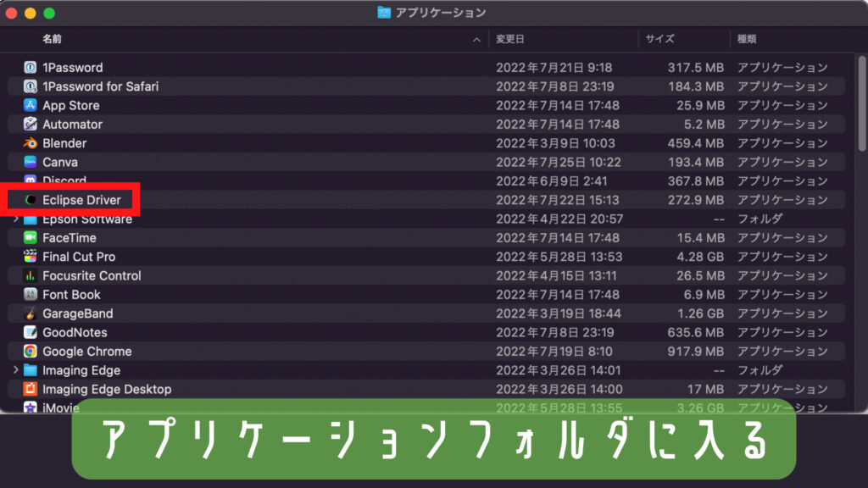Sort by the 変更日 column header

pos(509,39)
